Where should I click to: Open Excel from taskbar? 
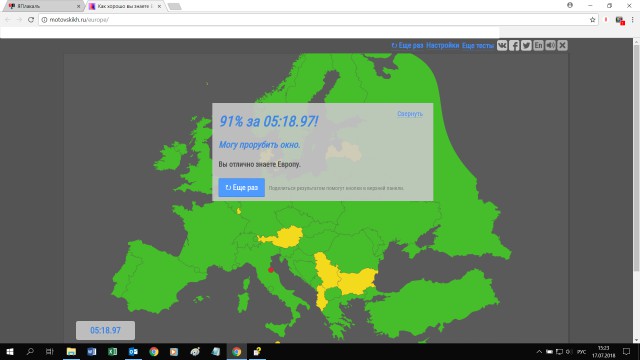pos(112,351)
